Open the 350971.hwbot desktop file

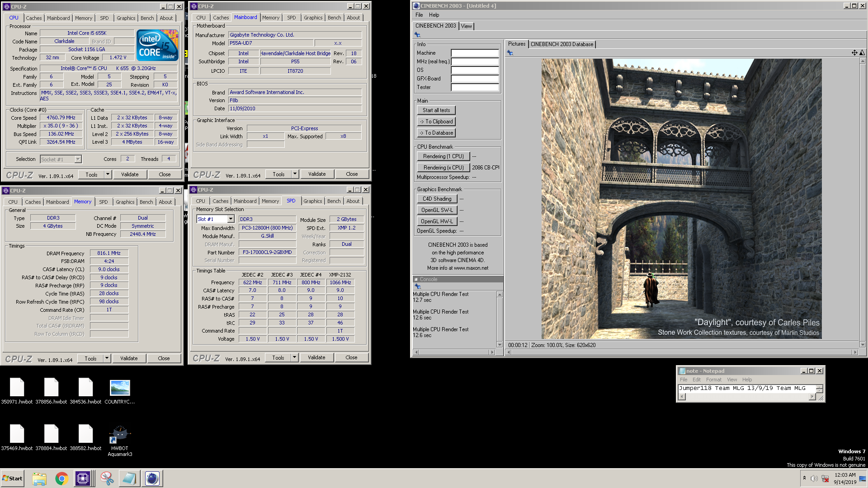point(17,391)
